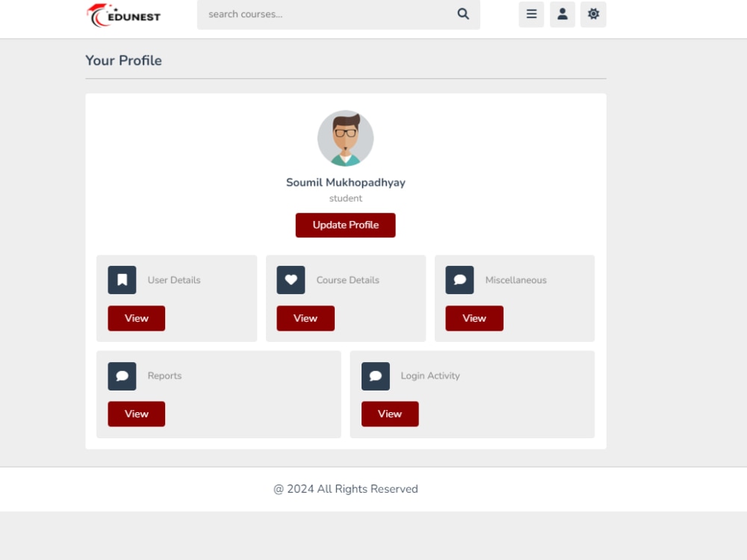View Reports section
Image resolution: width=747 pixels, height=560 pixels.
pos(136,414)
